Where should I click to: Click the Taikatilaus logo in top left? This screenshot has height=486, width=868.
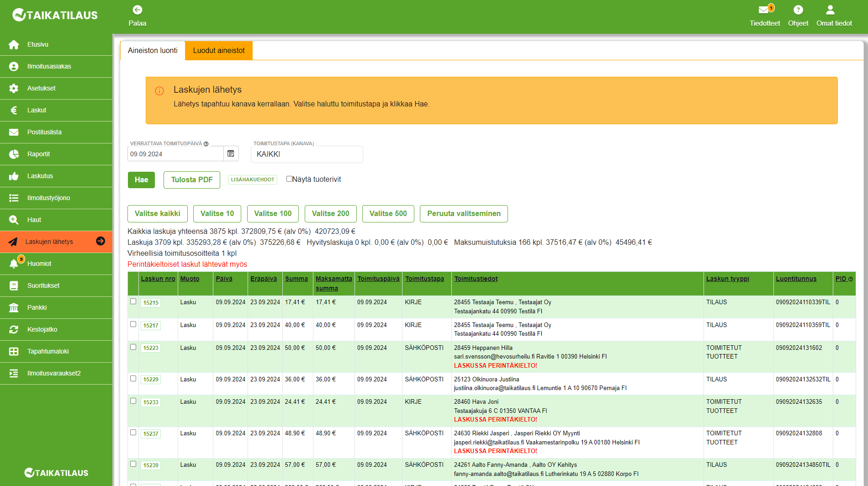55,15
